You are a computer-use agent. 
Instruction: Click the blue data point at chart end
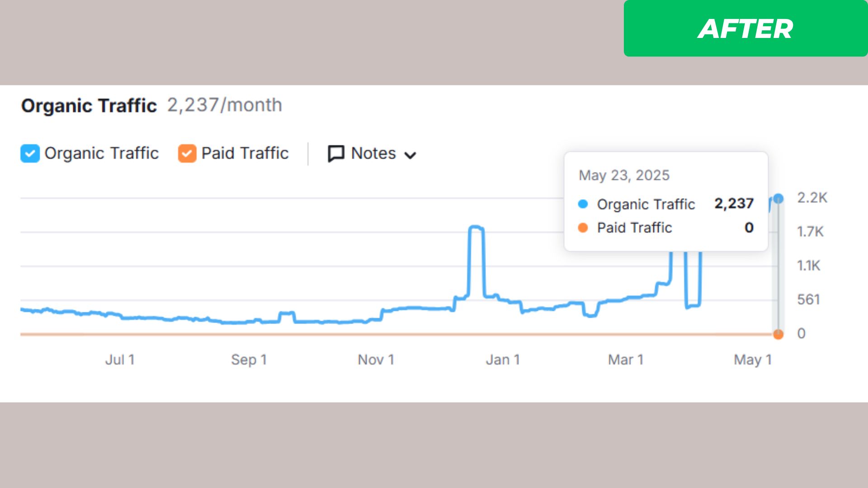click(778, 198)
